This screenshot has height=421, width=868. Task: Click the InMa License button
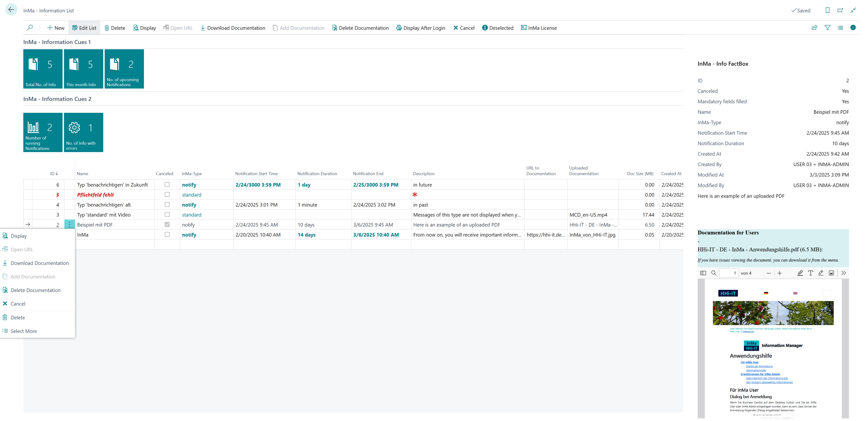539,28
